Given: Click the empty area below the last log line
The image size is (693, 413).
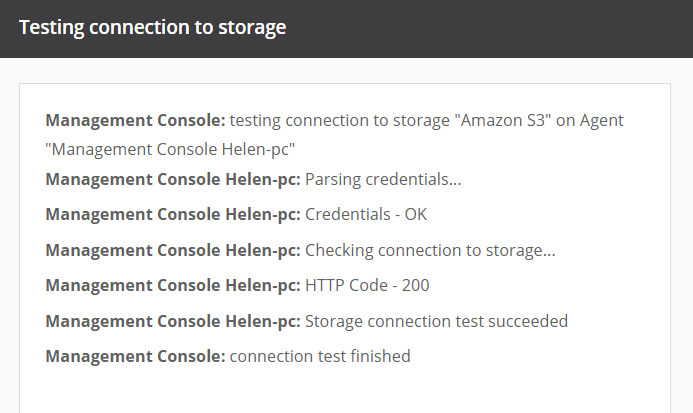Looking at the screenshot, I should pyautogui.click(x=345, y=392).
